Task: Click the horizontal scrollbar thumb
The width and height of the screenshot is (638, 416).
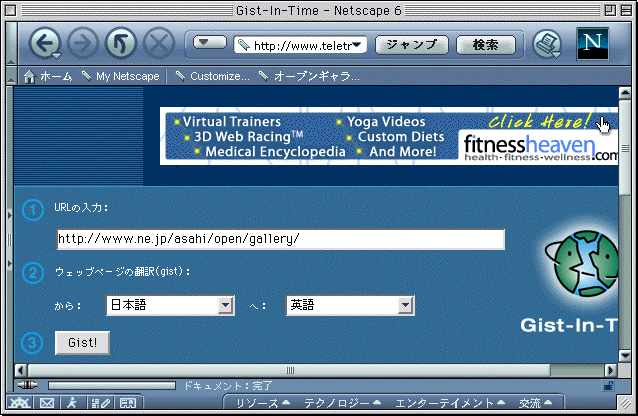Action: pyautogui.click(x=289, y=370)
